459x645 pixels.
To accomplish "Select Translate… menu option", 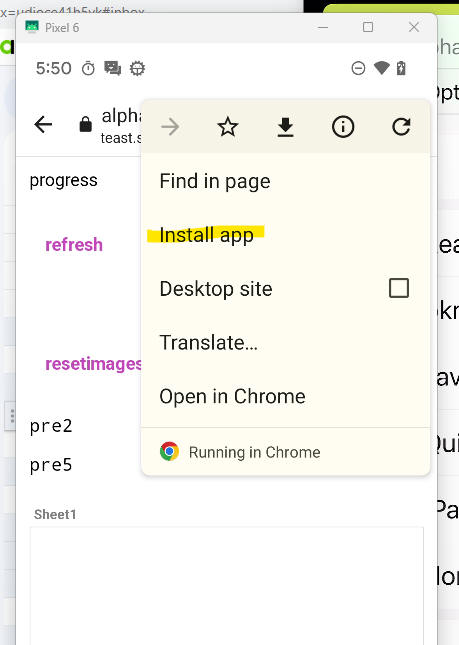I will (x=285, y=342).
